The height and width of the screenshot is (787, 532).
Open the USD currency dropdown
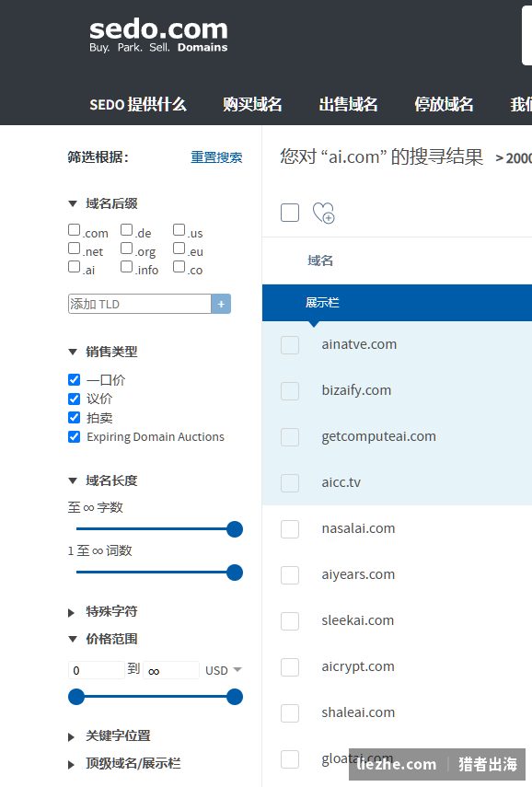pyautogui.click(x=224, y=670)
